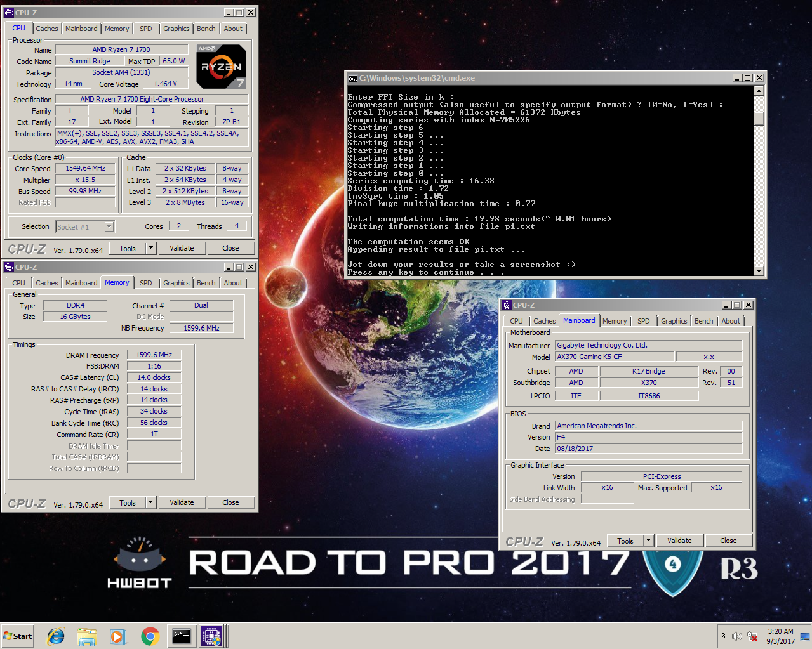Open the Tools dropdown arrow in the Memory CPU-Z window
Viewport: 812px width, 649px height.
(x=151, y=502)
